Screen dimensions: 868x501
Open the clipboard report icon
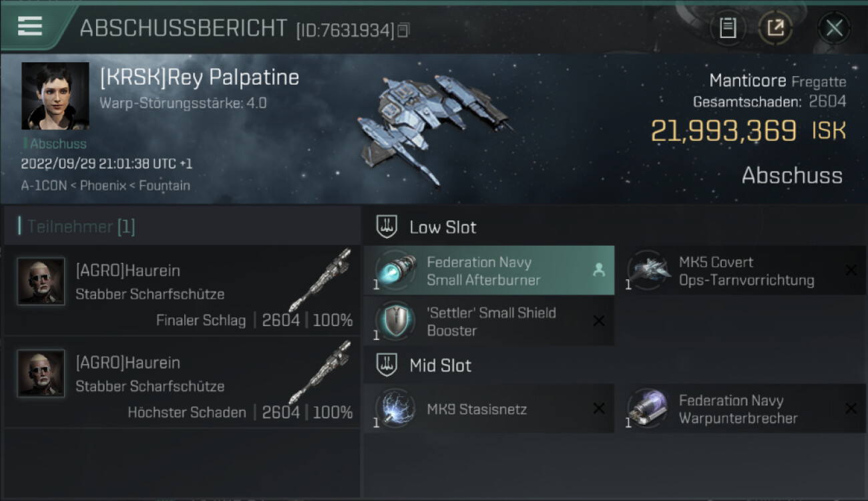point(727,28)
